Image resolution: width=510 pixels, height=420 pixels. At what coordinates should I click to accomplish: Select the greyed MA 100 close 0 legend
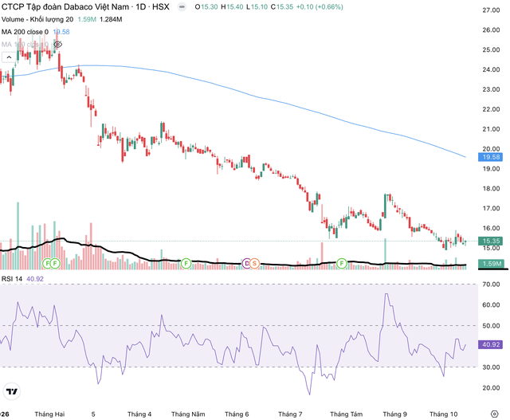point(25,45)
